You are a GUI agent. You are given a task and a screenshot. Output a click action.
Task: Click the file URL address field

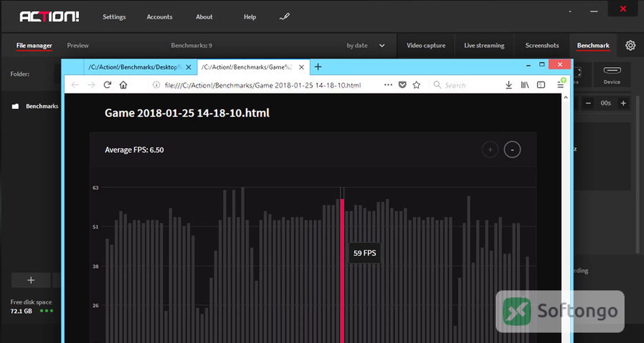(263, 85)
